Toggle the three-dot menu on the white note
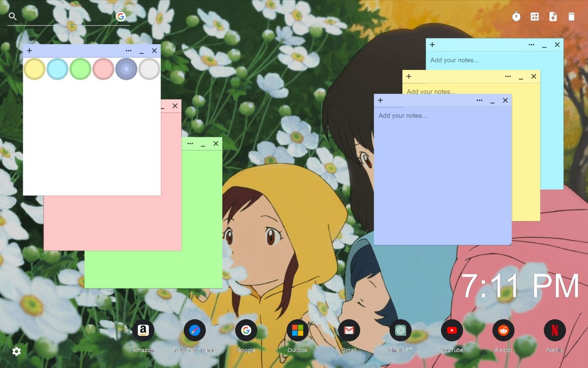This screenshot has height=368, width=588. [129, 51]
